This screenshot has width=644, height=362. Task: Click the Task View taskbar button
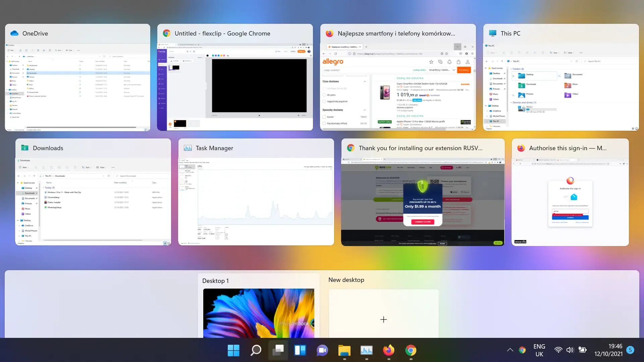tap(278, 350)
